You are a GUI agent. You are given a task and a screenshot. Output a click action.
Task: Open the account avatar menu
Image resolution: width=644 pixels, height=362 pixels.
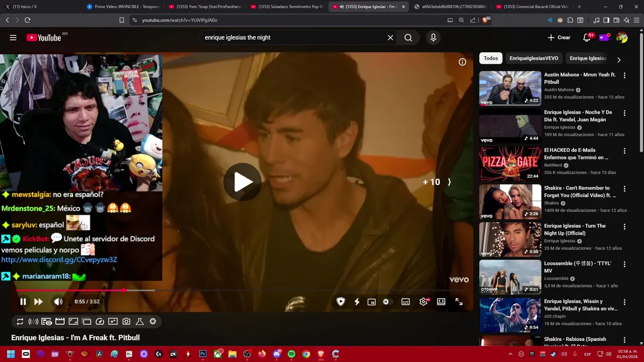[622, 38]
